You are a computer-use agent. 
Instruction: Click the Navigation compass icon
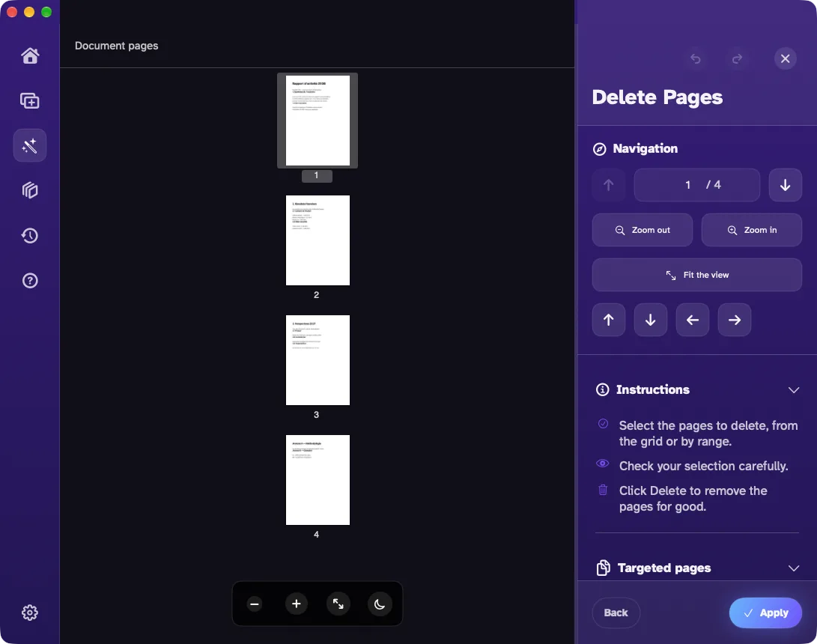pos(600,149)
